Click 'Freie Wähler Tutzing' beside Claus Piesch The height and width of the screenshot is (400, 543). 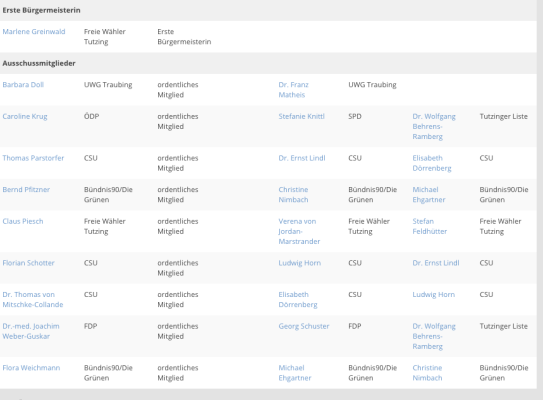(x=105, y=226)
